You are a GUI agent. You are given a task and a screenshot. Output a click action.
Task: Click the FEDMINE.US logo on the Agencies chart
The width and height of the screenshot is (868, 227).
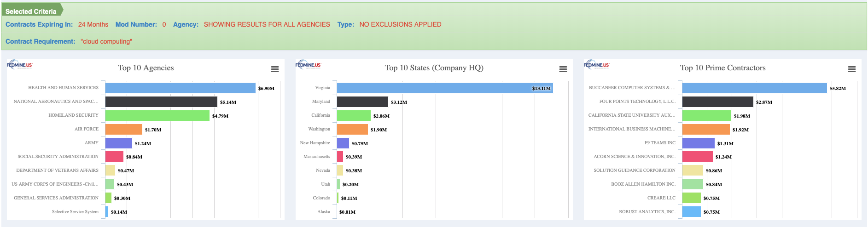point(19,64)
